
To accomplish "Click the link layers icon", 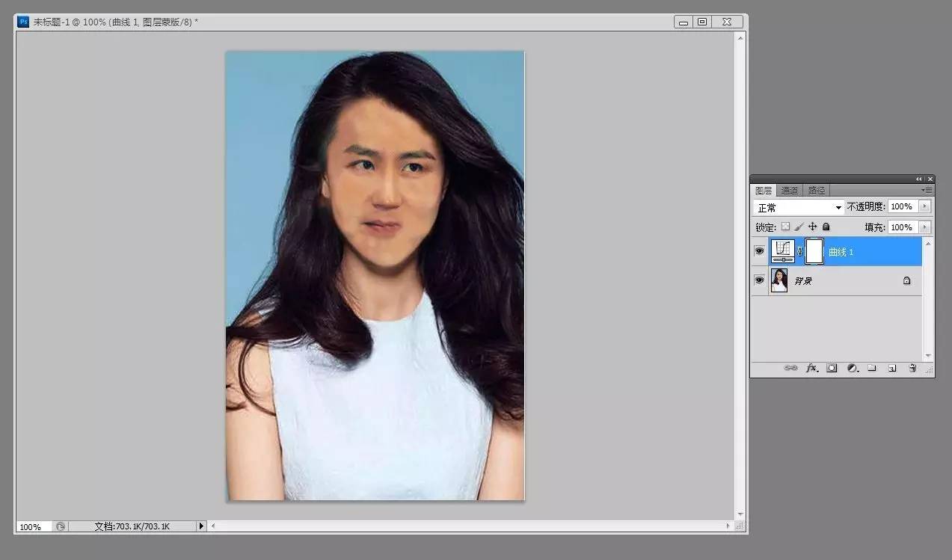I will click(790, 369).
